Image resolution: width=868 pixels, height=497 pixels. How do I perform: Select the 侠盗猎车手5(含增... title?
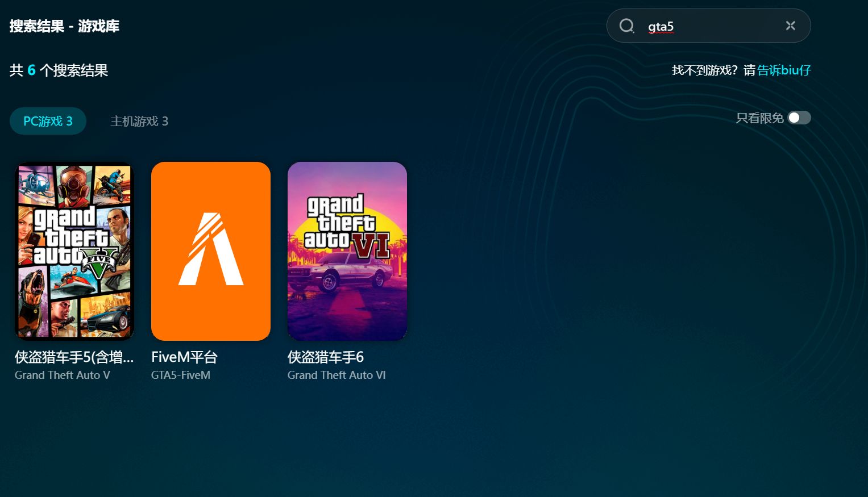click(74, 357)
